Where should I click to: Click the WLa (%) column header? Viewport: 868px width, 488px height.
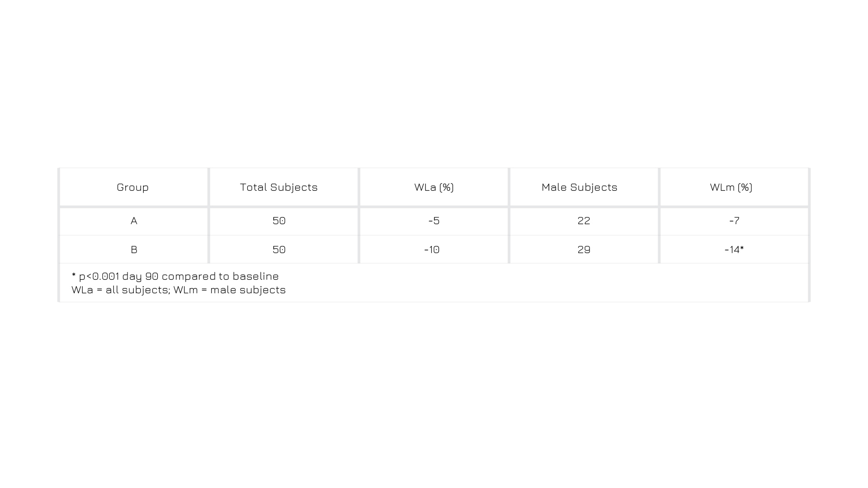[x=434, y=187]
